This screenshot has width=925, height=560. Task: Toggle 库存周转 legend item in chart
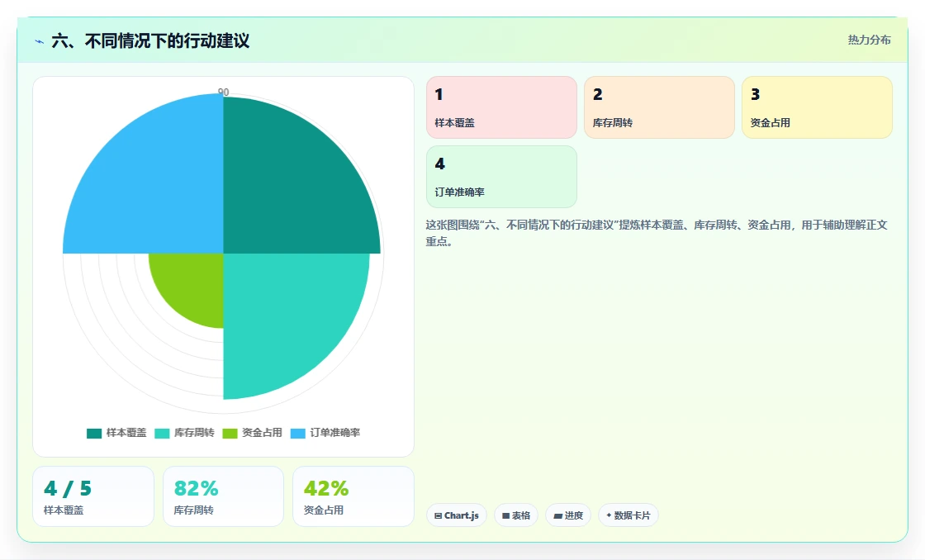184,433
